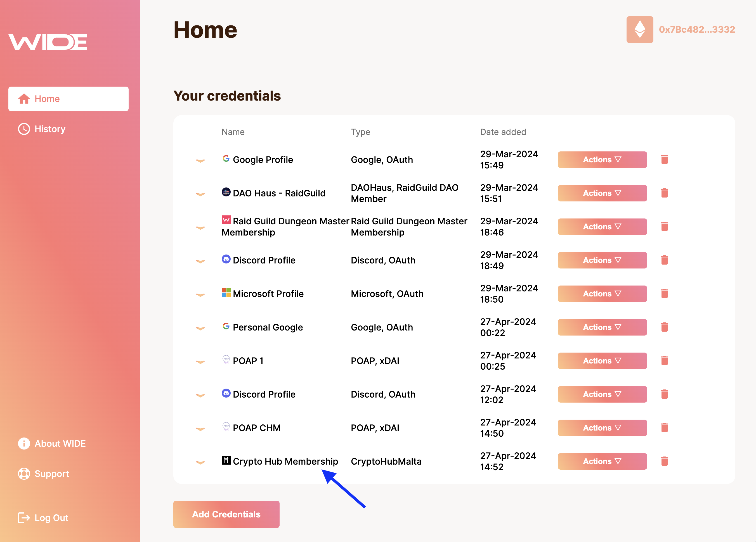This screenshot has width=756, height=542.
Task: Click the Add Credentials button
Action: tap(226, 514)
